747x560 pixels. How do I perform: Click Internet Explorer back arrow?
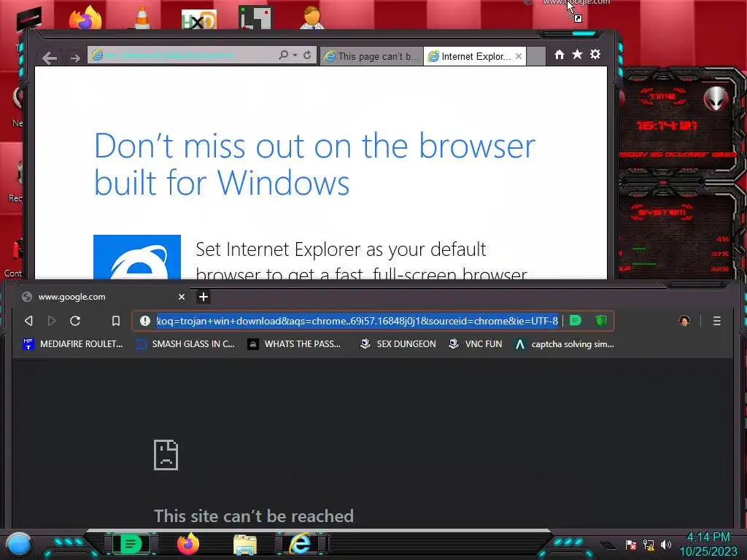(x=50, y=58)
